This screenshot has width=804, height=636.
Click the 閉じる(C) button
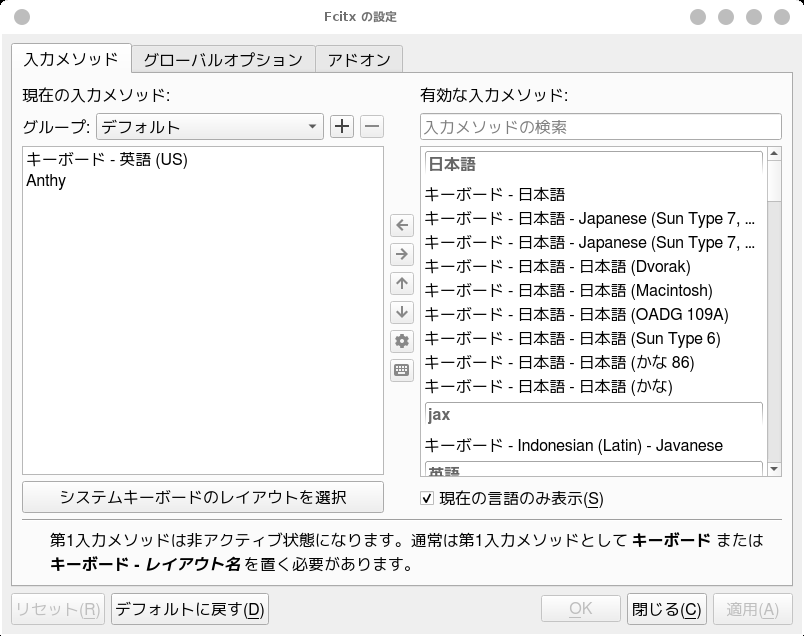[x=667, y=609]
